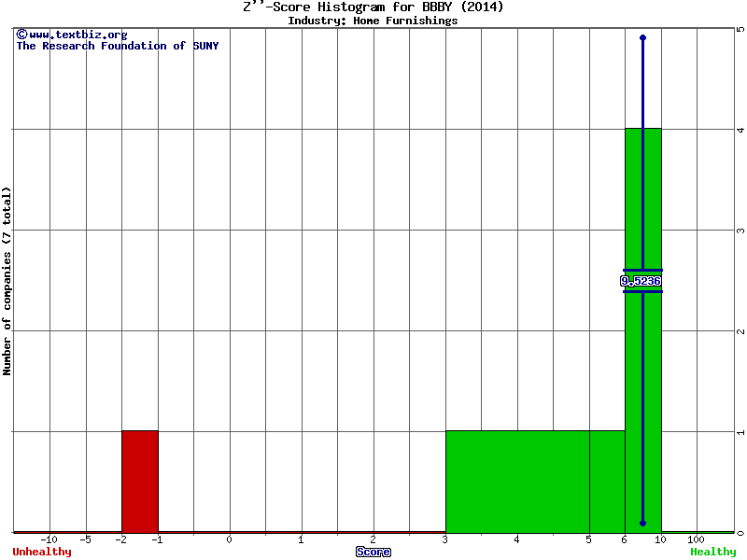Viewport: 747px width, 560px height.
Task: Click the green bar between 5 and 6
Action: coord(607,481)
